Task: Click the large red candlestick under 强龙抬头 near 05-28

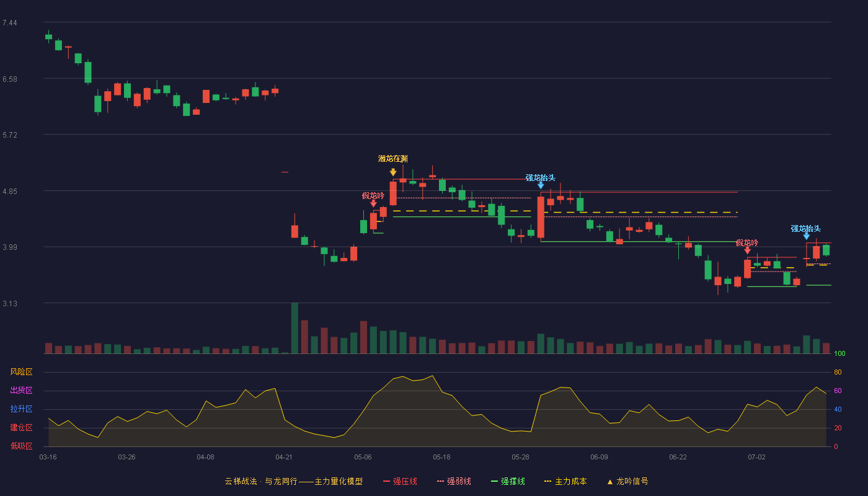Action: [541, 218]
